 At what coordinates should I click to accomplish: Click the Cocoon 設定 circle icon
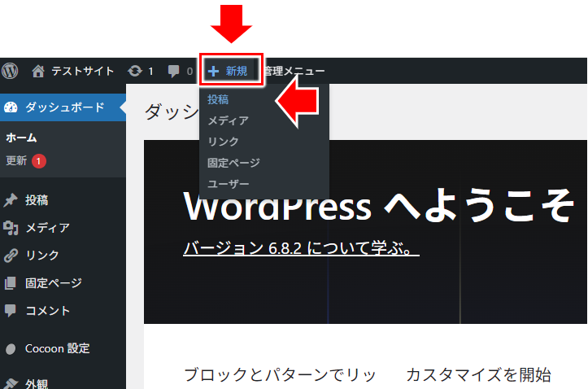11,349
